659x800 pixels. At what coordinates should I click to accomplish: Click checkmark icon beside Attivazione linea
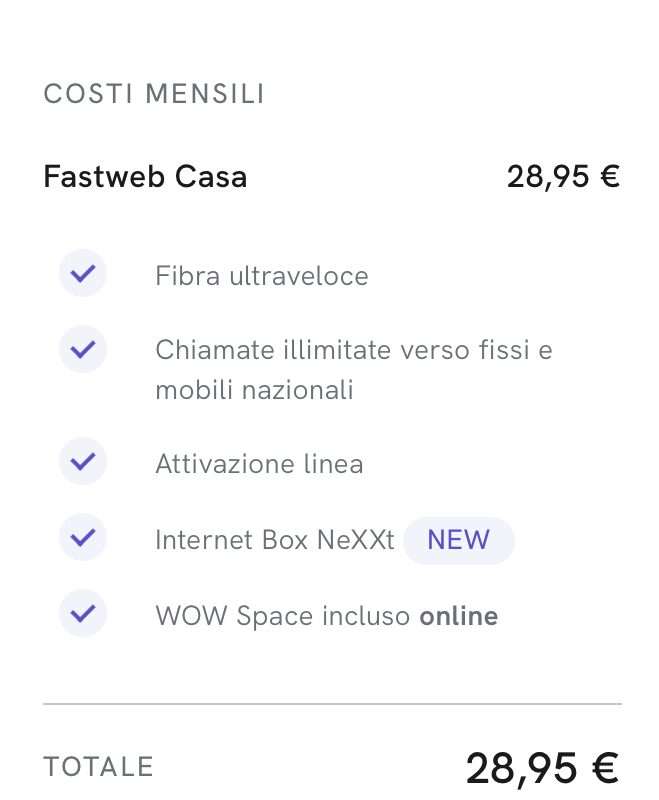pos(83,463)
